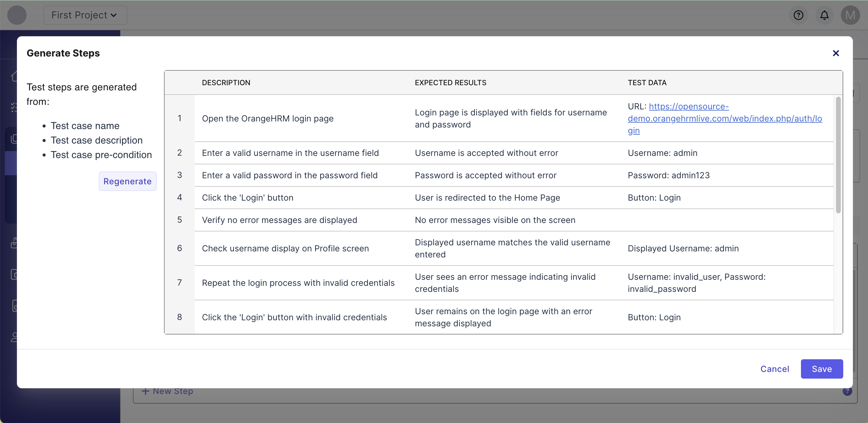Click step number 8 cell
Viewport: 868px width, 423px height.
179,317
